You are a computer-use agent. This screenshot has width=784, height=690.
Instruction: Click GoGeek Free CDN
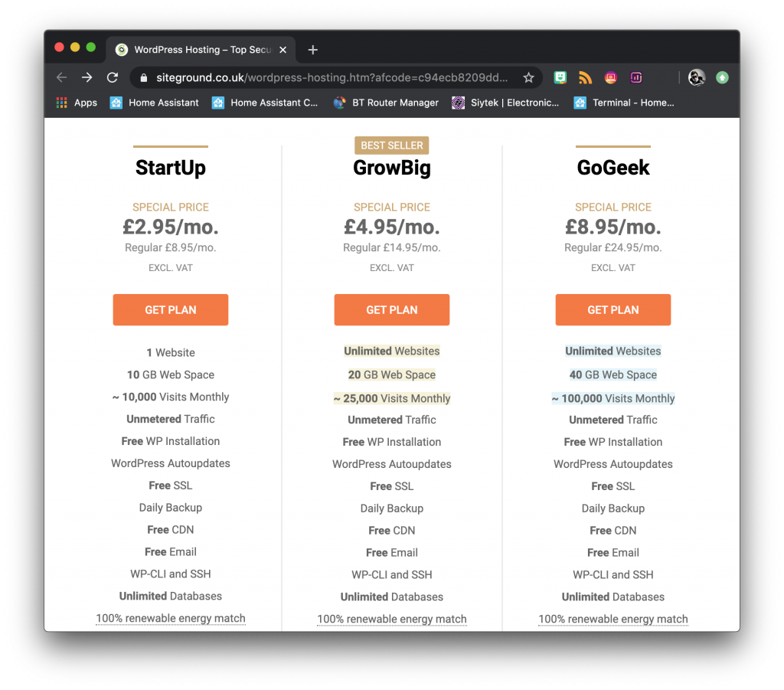[x=613, y=531]
